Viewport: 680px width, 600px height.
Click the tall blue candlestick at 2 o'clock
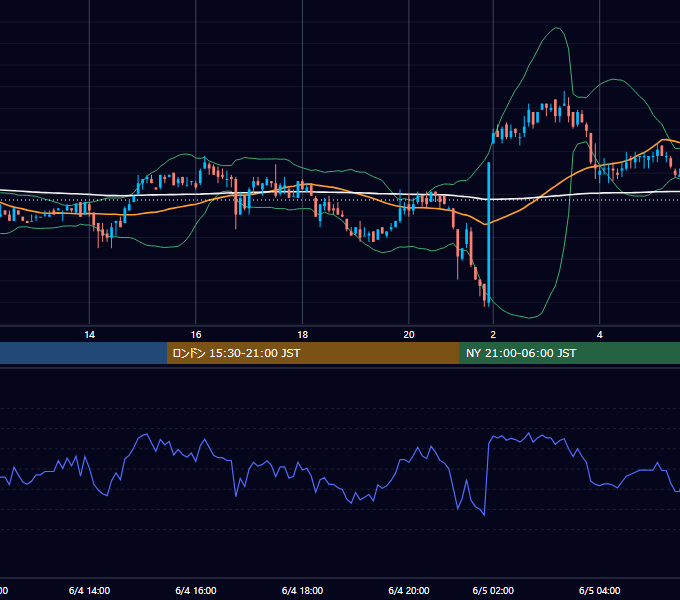489,234
